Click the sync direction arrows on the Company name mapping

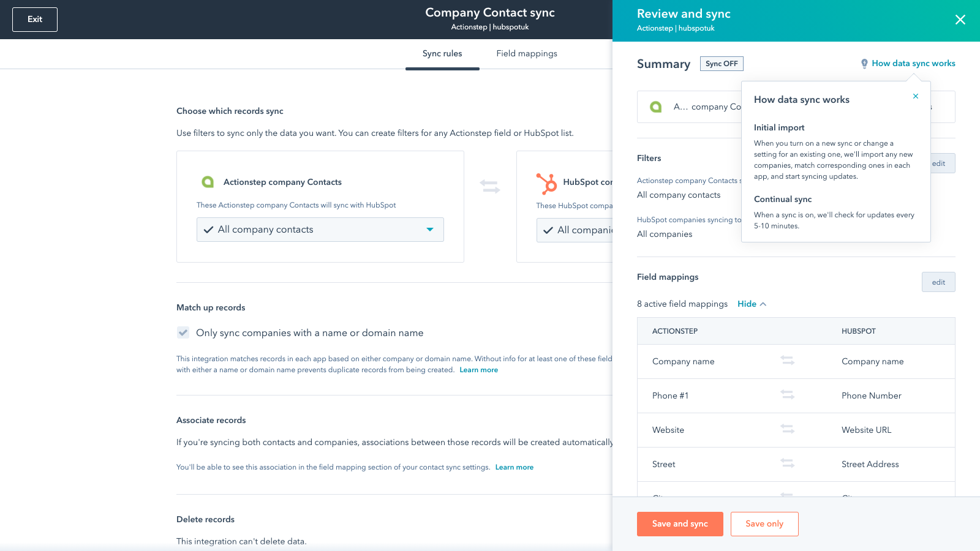tap(788, 361)
